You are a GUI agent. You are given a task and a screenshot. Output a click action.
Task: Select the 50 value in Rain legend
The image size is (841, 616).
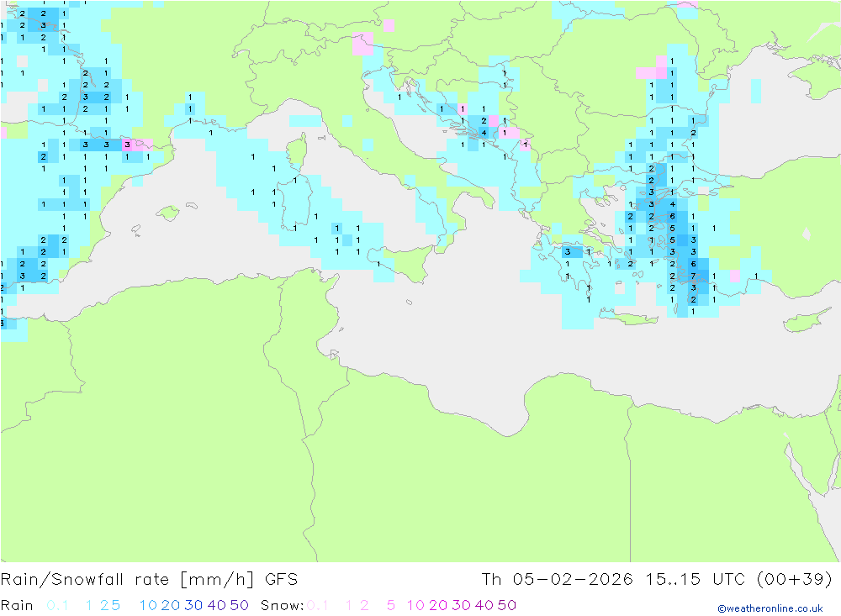tap(239, 605)
